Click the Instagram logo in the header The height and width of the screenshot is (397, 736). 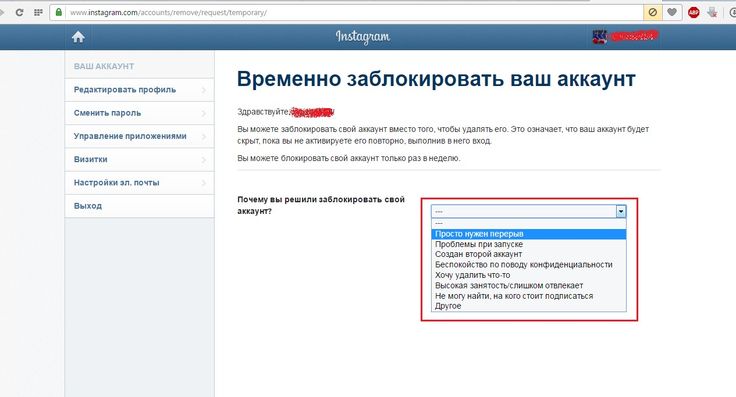click(x=362, y=37)
